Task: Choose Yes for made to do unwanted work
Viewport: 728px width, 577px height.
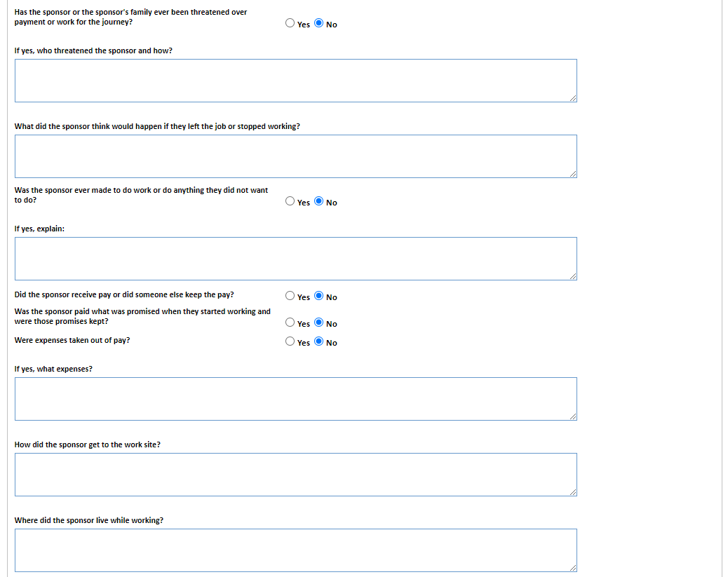Action: 290,201
